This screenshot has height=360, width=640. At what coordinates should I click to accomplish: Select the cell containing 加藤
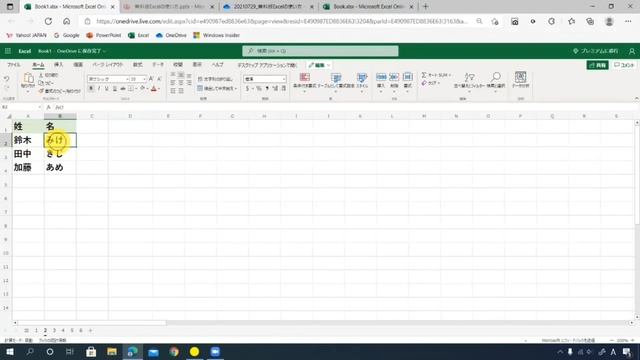[x=28, y=167]
